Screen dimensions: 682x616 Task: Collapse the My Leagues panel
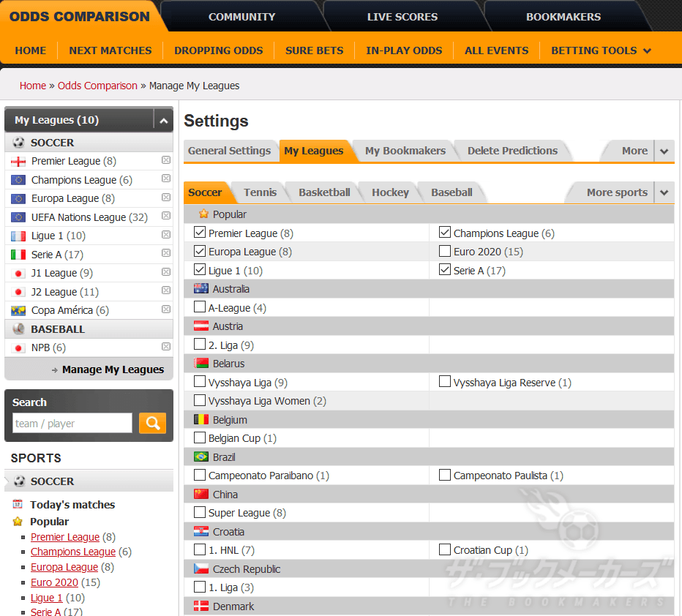(163, 121)
